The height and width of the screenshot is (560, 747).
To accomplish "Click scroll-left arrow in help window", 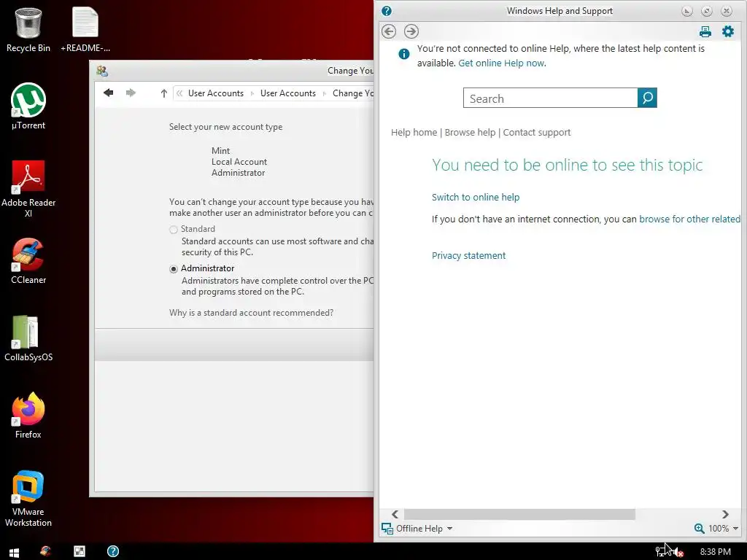I will click(395, 514).
